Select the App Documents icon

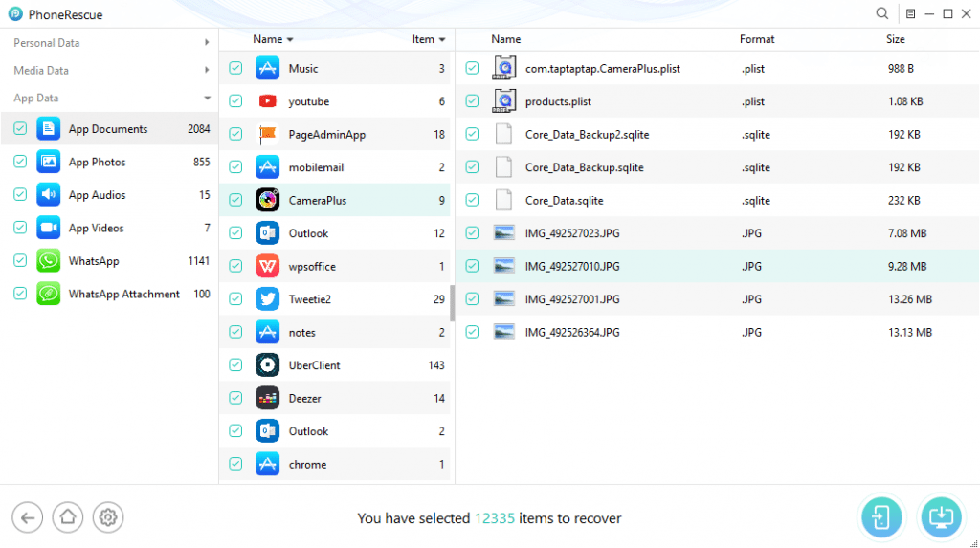click(48, 129)
